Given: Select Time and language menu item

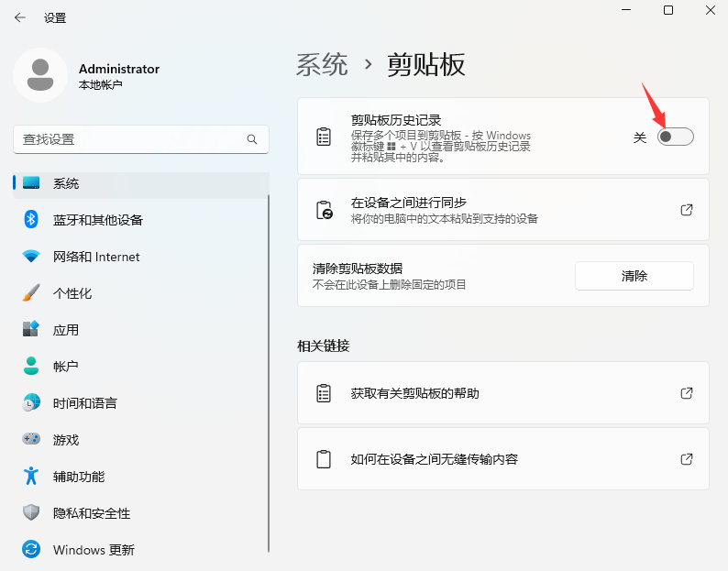Looking at the screenshot, I should pos(84,403).
